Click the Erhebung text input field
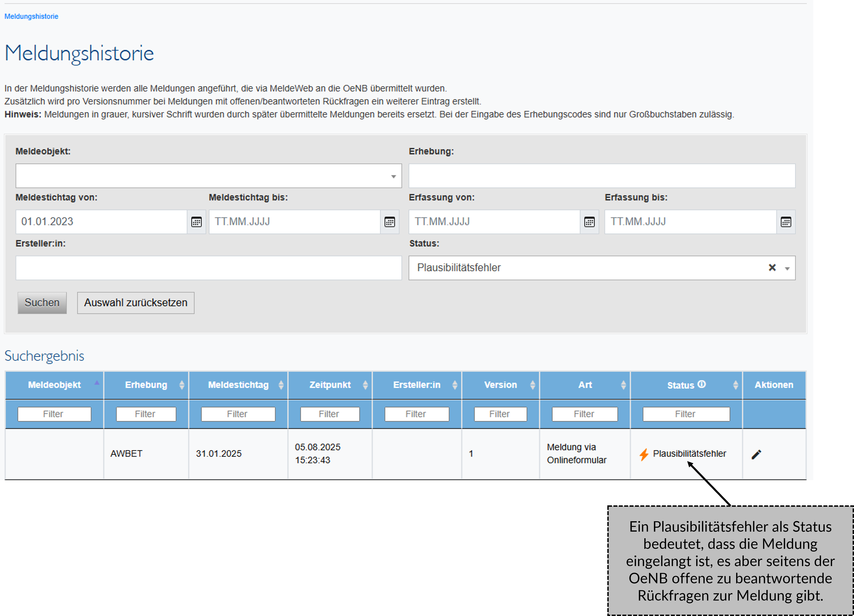This screenshot has height=616, width=854. tap(602, 176)
